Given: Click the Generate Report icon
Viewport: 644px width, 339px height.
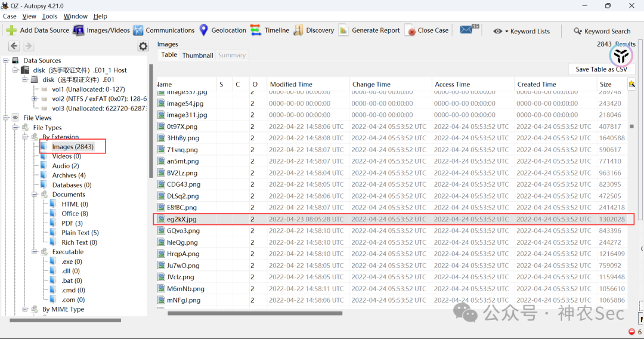Looking at the screenshot, I should tap(343, 30).
